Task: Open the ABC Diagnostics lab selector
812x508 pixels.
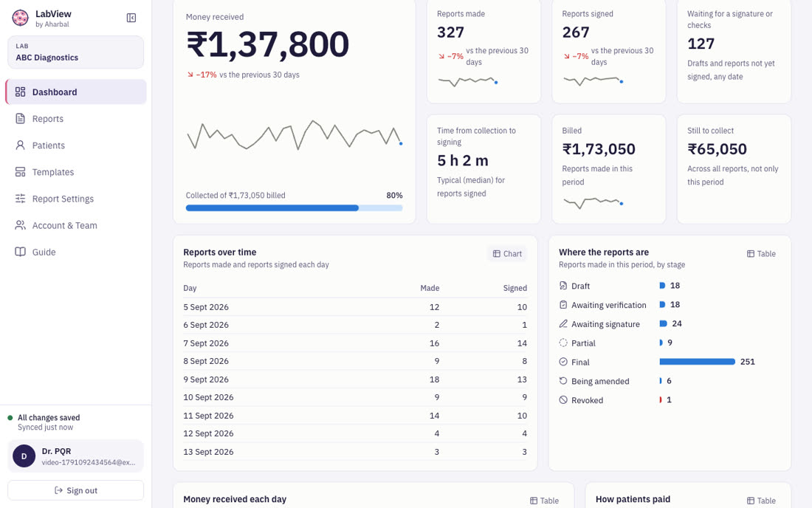Action: (x=75, y=52)
